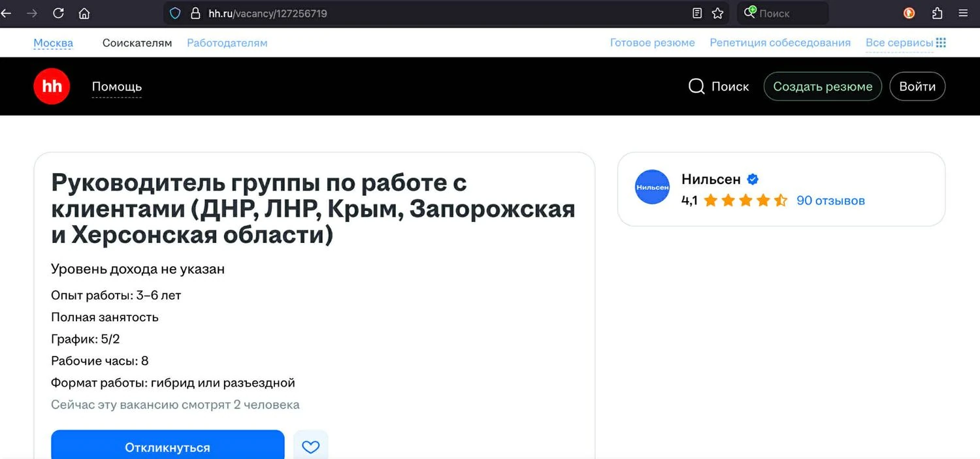The width and height of the screenshot is (980, 459).
Task: Click the Создать резюме button
Action: click(x=823, y=87)
